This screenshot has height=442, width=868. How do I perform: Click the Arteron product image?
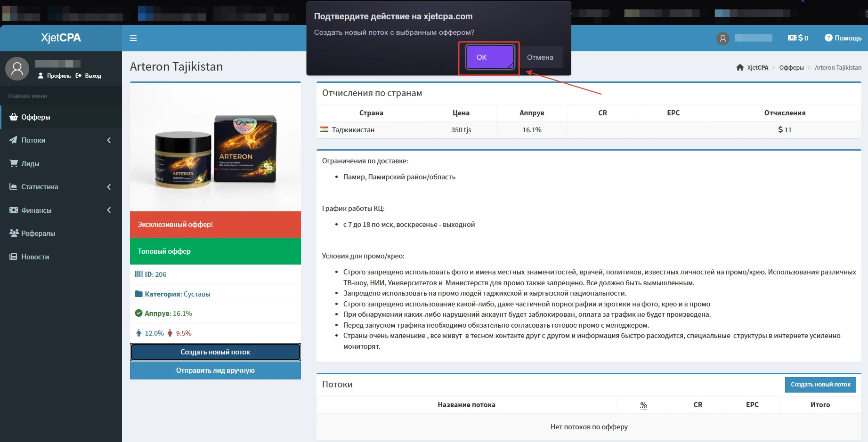215,147
